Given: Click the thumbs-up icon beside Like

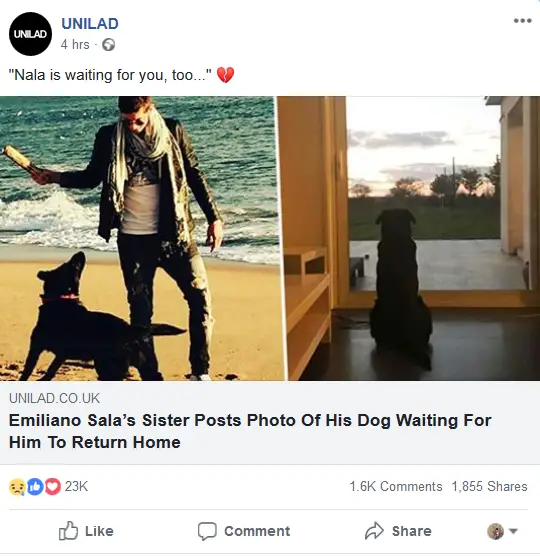Looking at the screenshot, I should [68, 531].
